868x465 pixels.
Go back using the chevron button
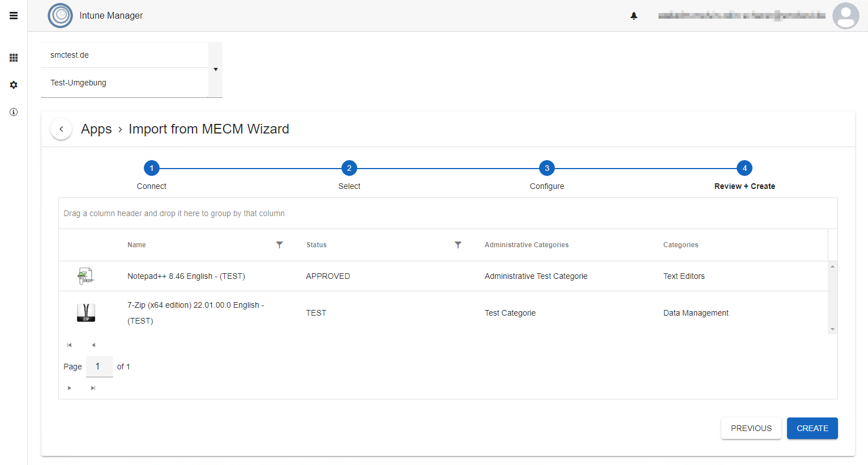[61, 129]
